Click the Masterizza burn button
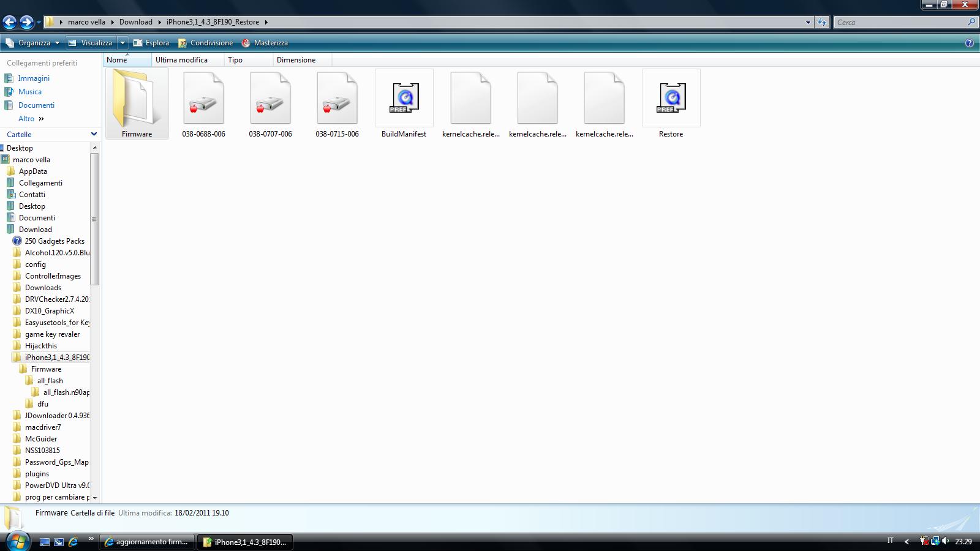This screenshot has height=551, width=980. (x=265, y=43)
